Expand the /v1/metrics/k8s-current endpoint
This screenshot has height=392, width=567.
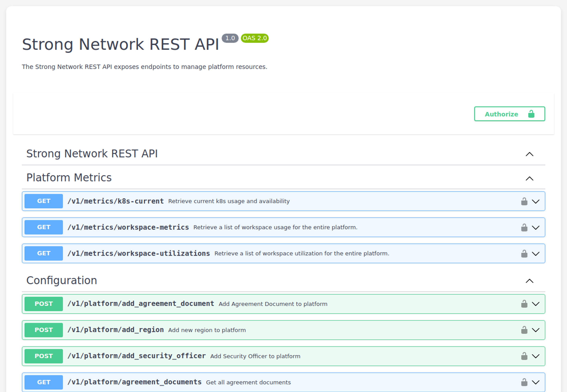[x=536, y=201]
